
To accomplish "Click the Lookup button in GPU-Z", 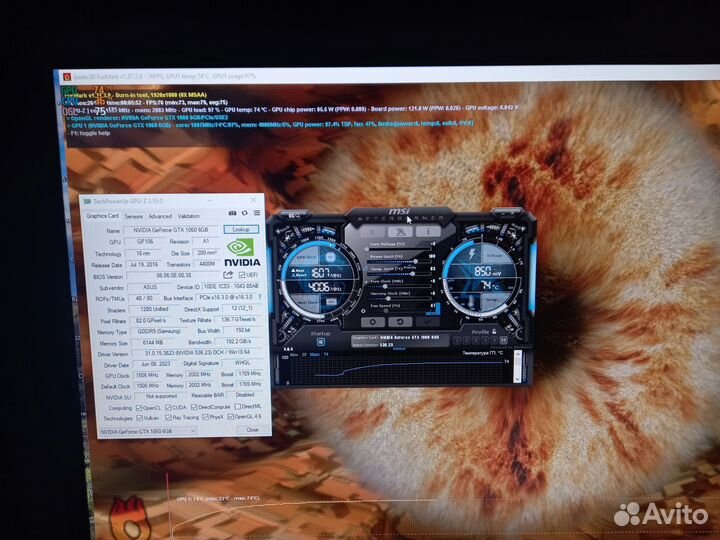I will (x=241, y=229).
